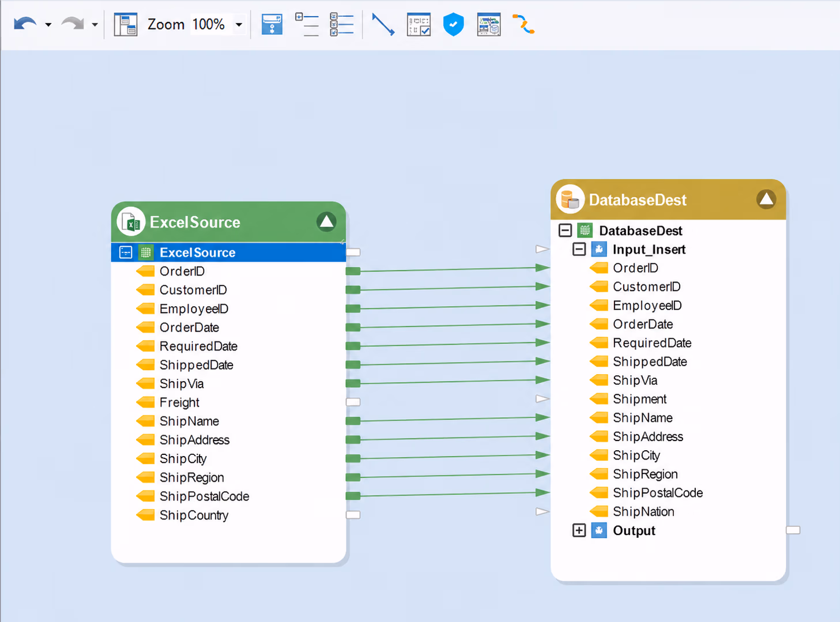Click the database icon in DatabaseDest header
This screenshot has height=622, width=840.
coord(570,199)
